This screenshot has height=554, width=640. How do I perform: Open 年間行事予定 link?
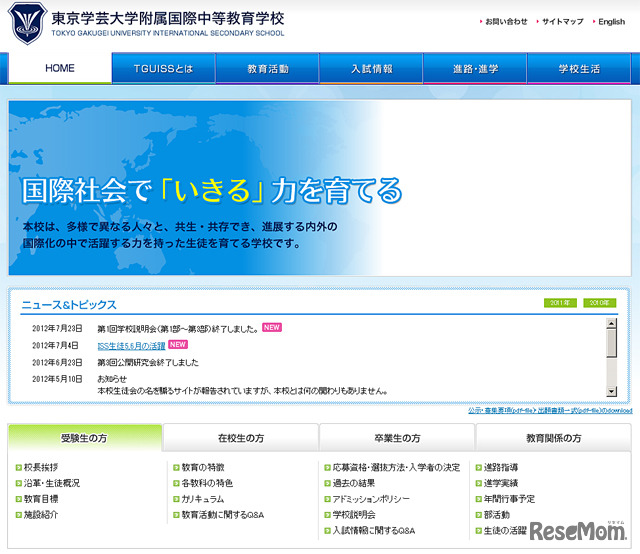click(x=509, y=499)
